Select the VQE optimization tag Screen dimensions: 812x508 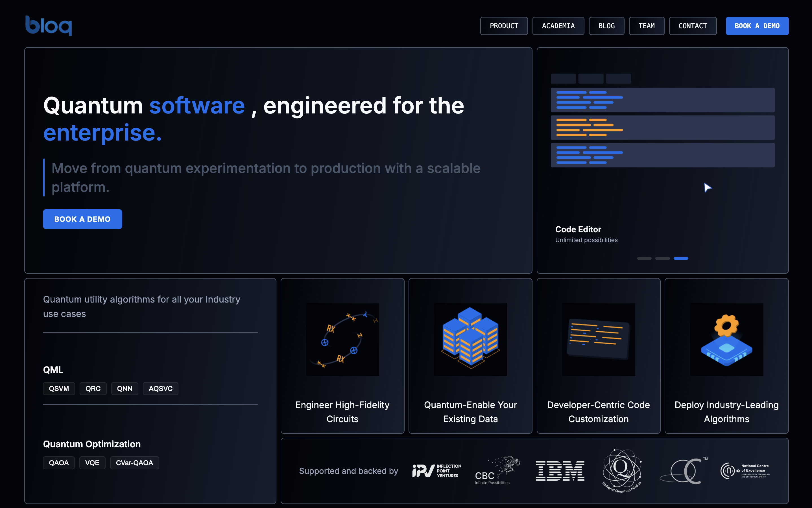click(x=92, y=463)
